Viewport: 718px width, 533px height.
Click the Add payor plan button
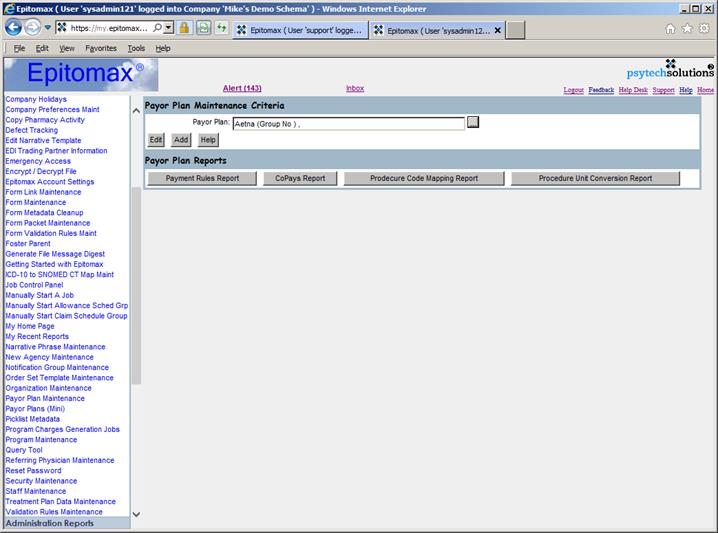[x=181, y=140]
